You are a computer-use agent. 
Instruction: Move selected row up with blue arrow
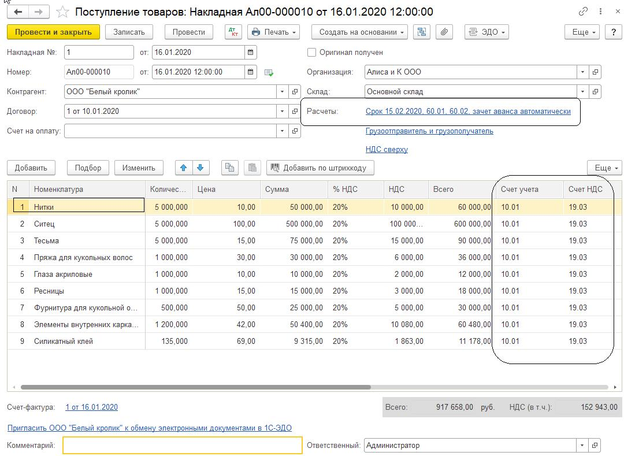click(183, 168)
